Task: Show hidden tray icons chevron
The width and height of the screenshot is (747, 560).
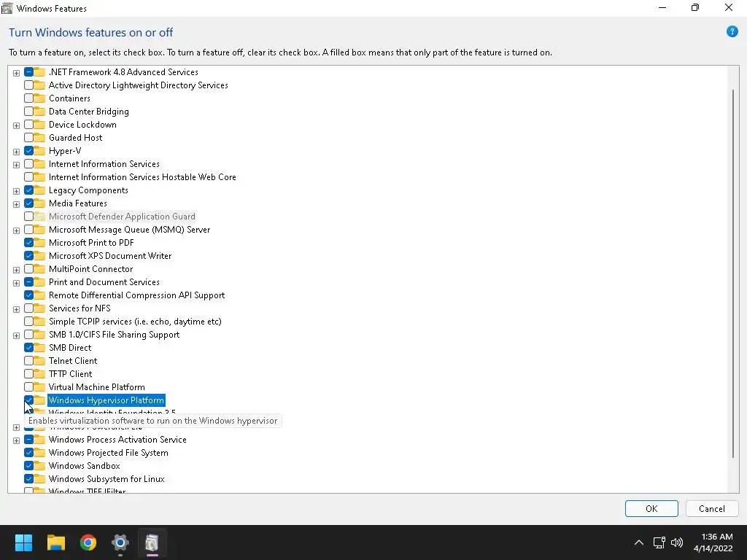Action: point(639,542)
